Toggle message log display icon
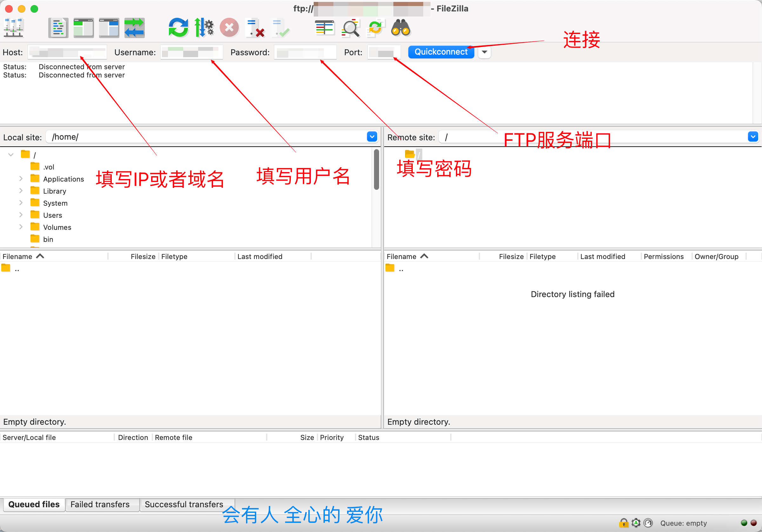This screenshot has width=762, height=532. tap(58, 28)
